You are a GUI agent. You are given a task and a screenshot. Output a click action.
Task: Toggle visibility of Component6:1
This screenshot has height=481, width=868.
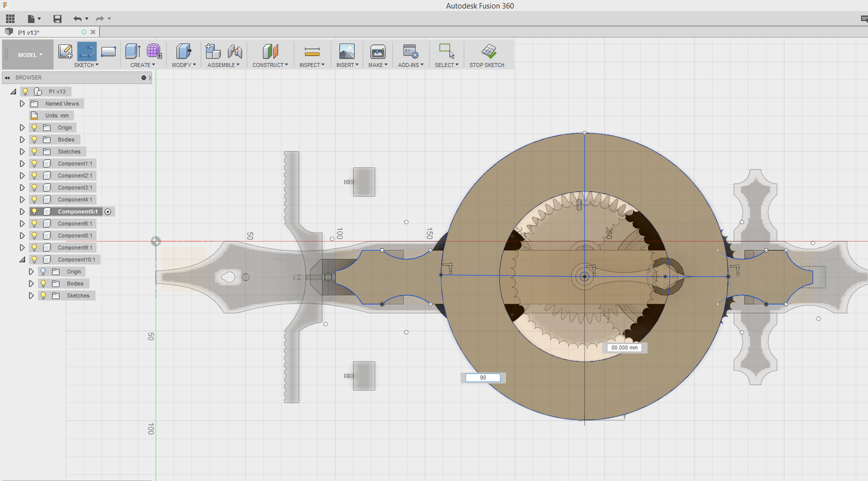point(34,223)
